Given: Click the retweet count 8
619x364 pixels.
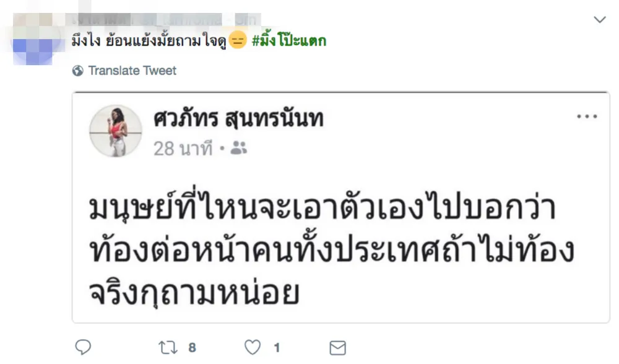Looking at the screenshot, I should (192, 348).
